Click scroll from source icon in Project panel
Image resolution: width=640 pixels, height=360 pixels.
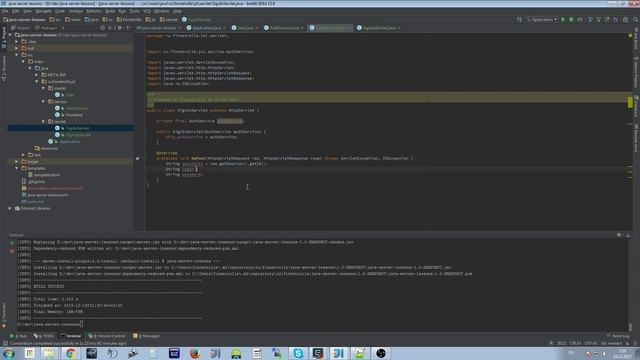coord(102,28)
